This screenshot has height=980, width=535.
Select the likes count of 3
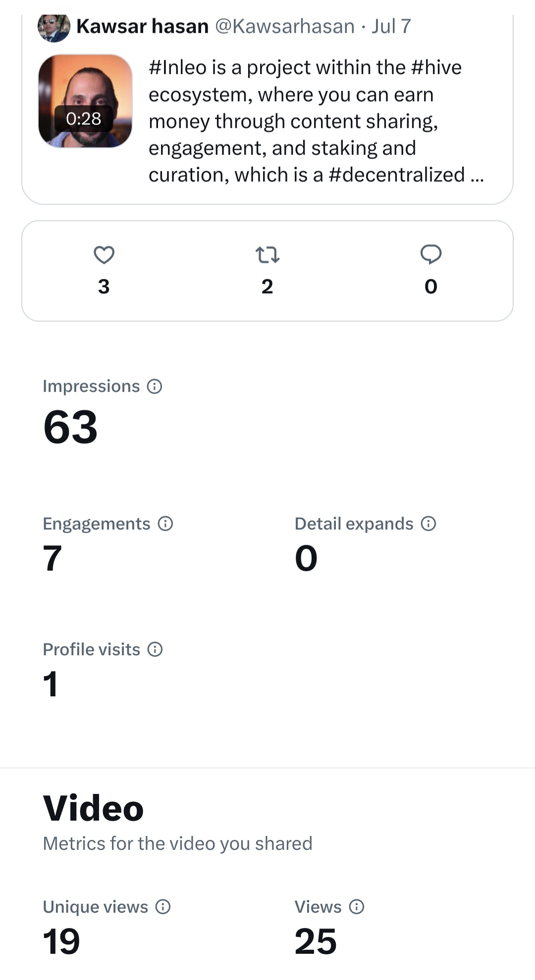pyautogui.click(x=104, y=287)
